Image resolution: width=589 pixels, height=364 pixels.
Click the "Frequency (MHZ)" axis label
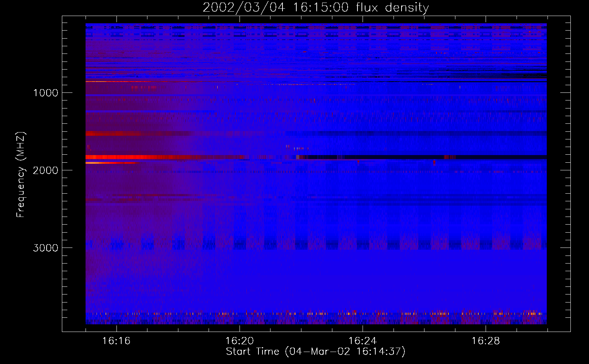(21, 175)
